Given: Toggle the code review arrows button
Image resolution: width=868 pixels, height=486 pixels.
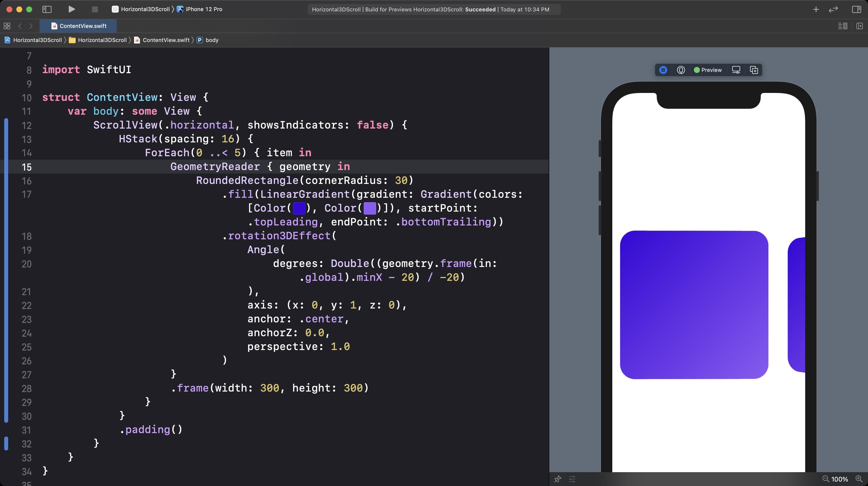Looking at the screenshot, I should coord(833,9).
